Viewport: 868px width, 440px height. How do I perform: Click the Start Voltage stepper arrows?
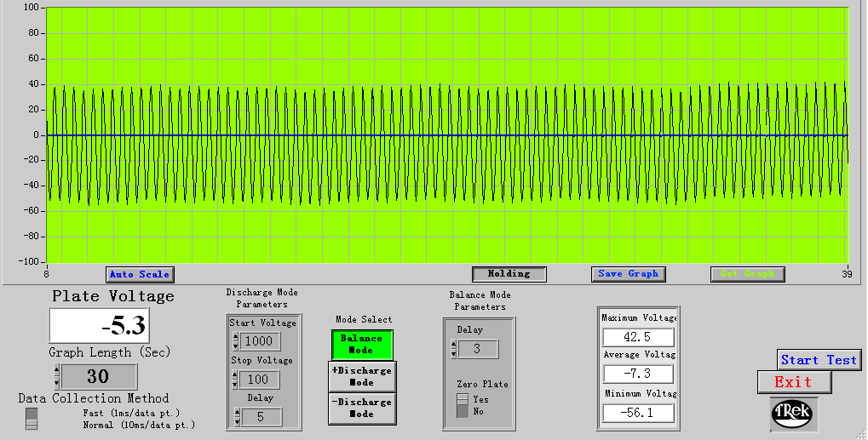coord(234,341)
